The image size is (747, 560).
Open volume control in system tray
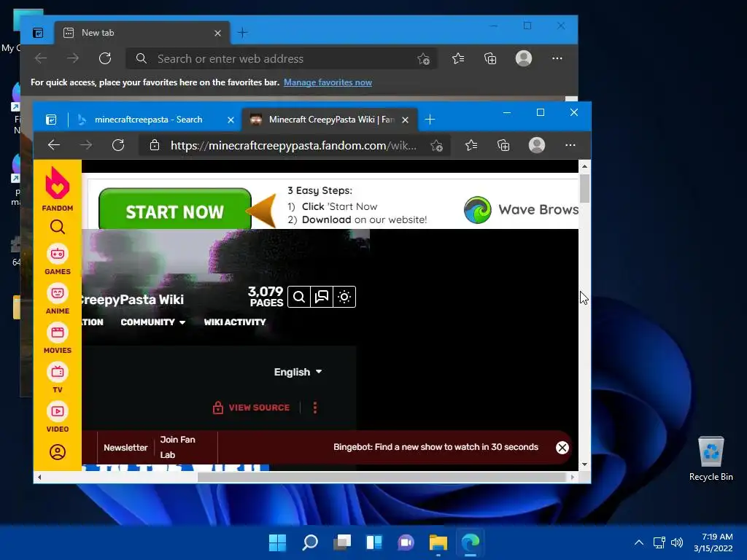point(676,542)
